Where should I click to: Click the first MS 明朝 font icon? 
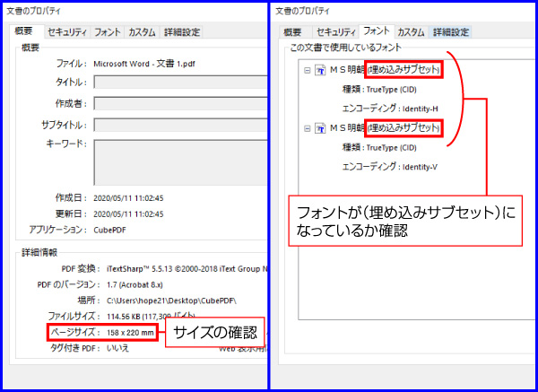pyautogui.click(x=320, y=70)
